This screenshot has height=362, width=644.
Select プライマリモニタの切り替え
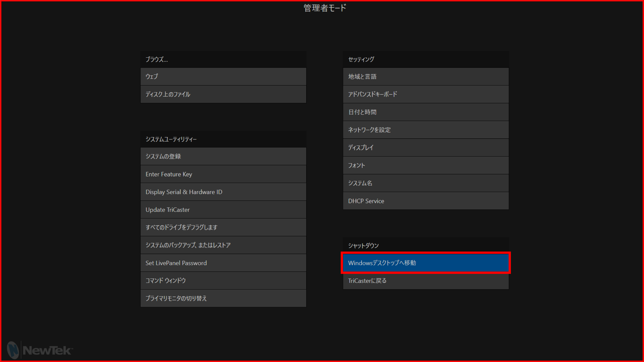coord(223,298)
